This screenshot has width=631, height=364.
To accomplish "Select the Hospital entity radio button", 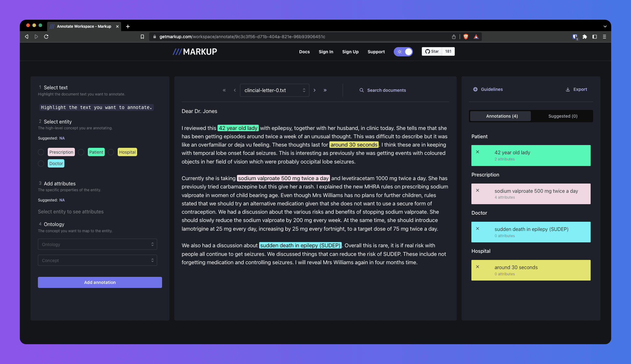I will [x=111, y=152].
